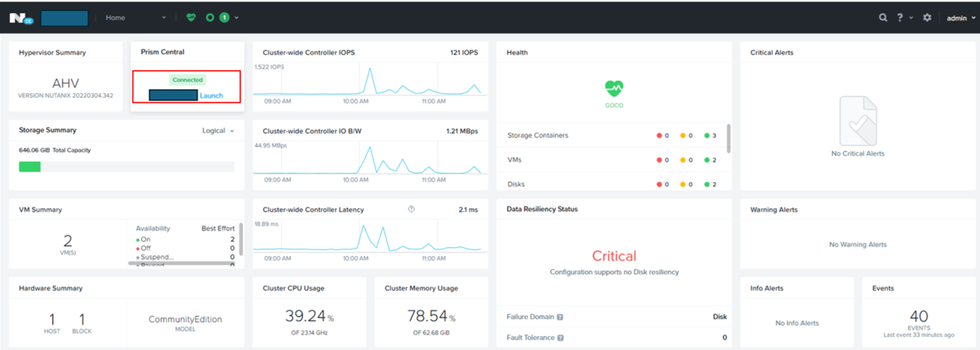Click the No Critical Alerts document icon
The image size is (980, 350).
(x=857, y=121)
